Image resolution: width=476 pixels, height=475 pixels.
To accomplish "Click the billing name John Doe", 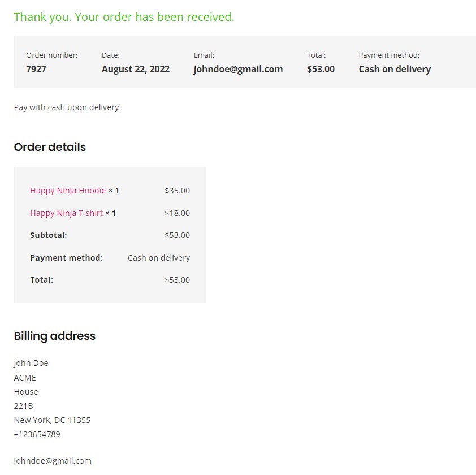I will click(x=31, y=363).
